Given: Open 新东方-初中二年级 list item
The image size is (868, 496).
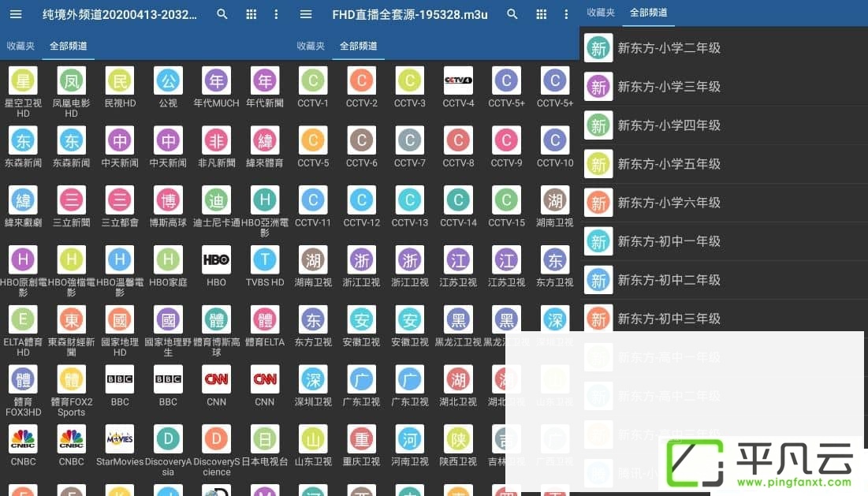Looking at the screenshot, I should (x=724, y=280).
